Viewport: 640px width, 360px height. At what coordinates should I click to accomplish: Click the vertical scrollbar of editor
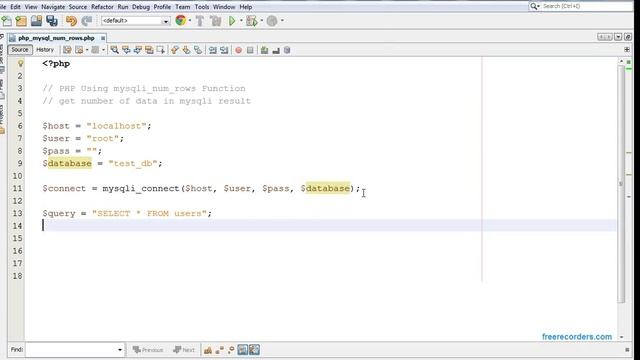coord(621,184)
